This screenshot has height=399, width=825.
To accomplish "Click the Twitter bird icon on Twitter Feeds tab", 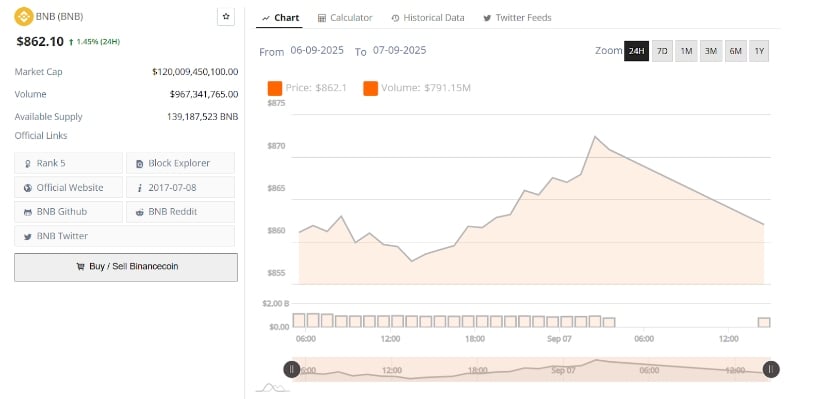I will pyautogui.click(x=487, y=18).
